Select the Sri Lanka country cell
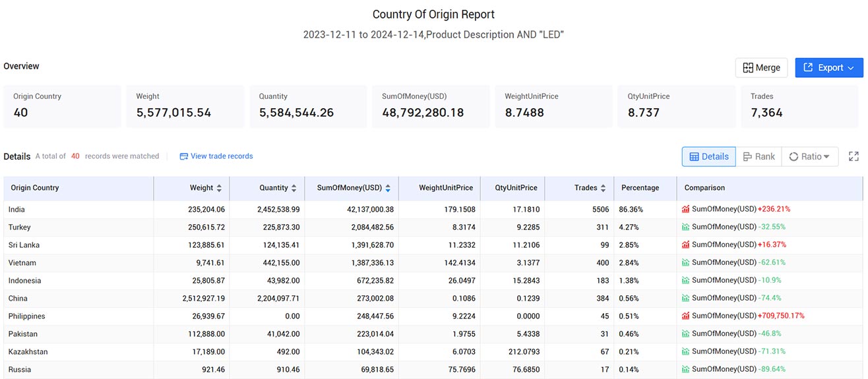This screenshot has width=868, height=379. [78, 245]
